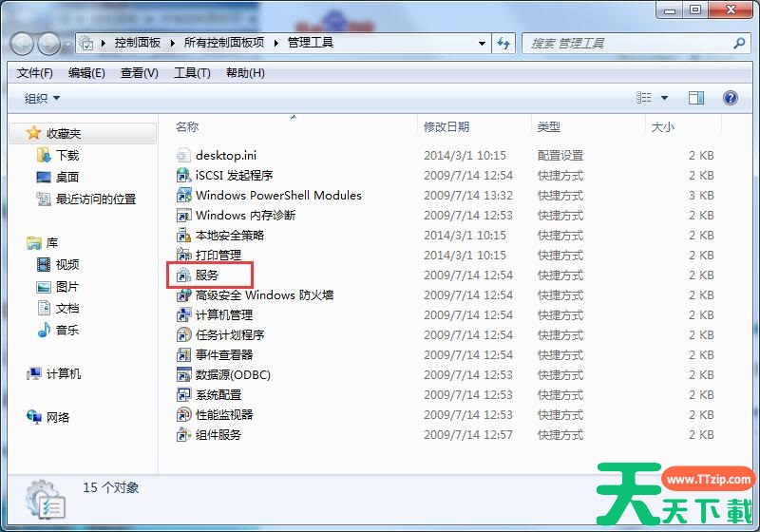Screen dimensions: 760x532
Task: Click the 收藏夹 star icon
Action: click(33, 133)
